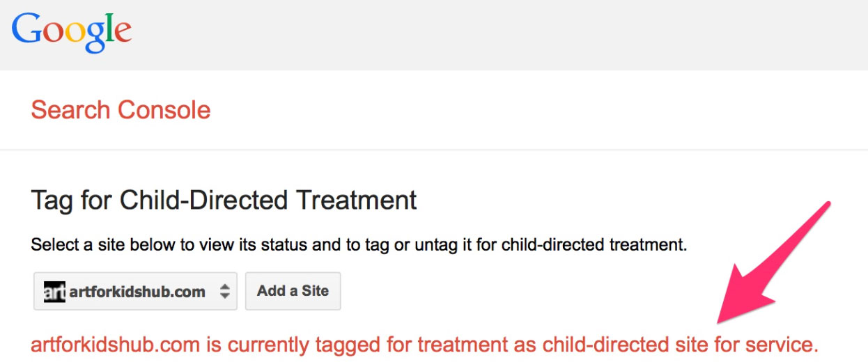Open the artforkidshub.com site dropdown
Screen dimensions: 868x362
[136, 291]
